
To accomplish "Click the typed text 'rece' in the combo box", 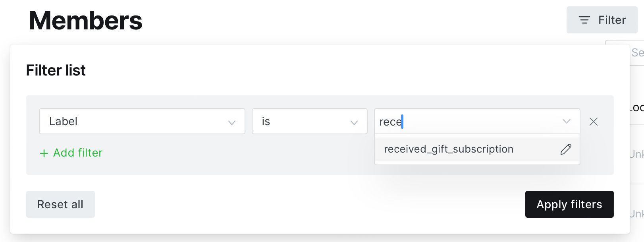I will pos(391,122).
